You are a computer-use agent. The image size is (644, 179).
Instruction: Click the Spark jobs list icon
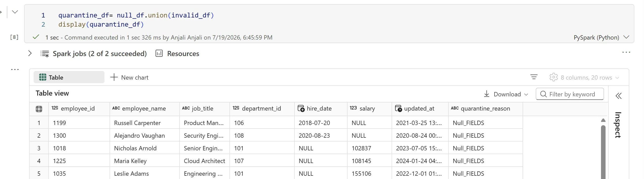[45, 54]
